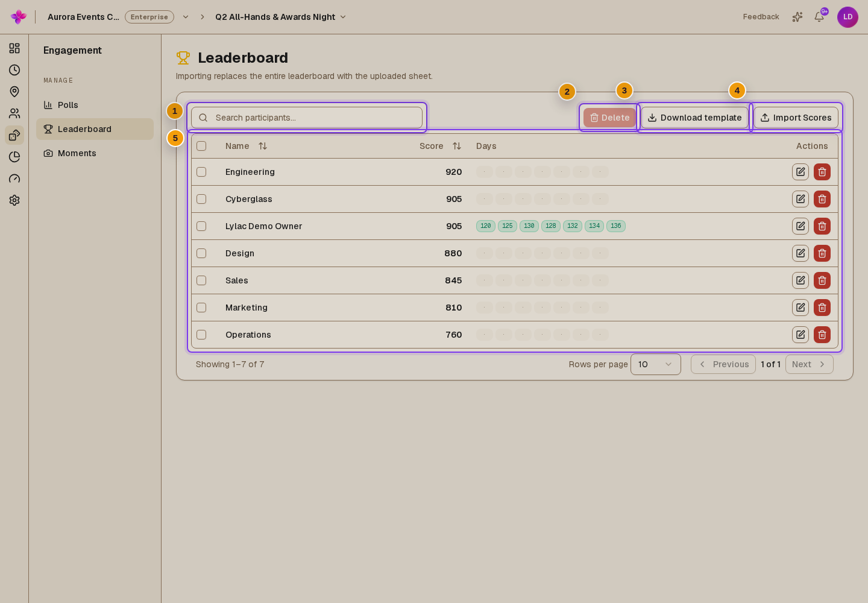Click the Cyberglass name cell
The width and height of the screenshot is (868, 603).
click(249, 199)
